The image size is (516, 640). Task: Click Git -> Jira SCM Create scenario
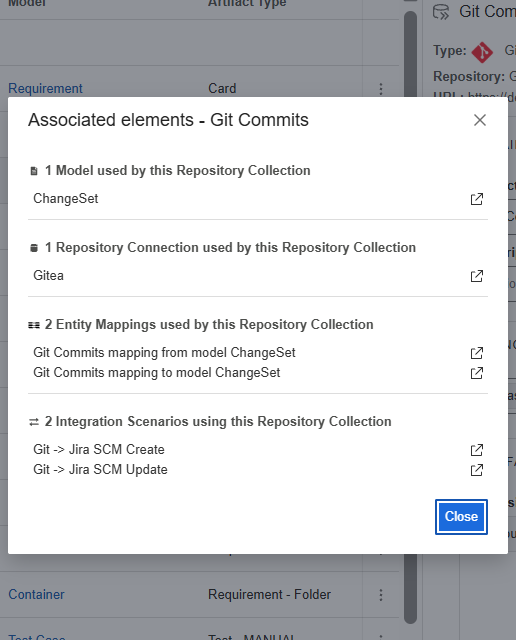(x=99, y=450)
